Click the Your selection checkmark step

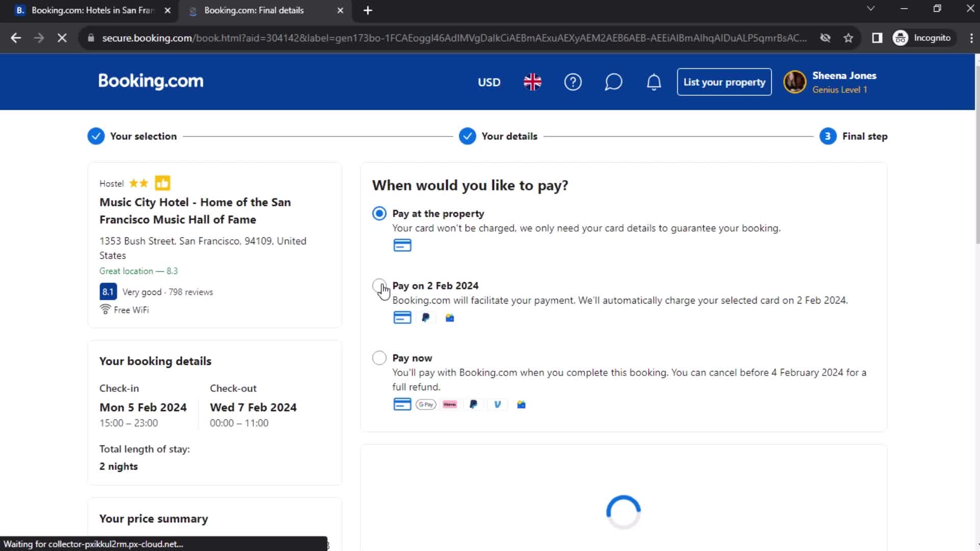96,136
